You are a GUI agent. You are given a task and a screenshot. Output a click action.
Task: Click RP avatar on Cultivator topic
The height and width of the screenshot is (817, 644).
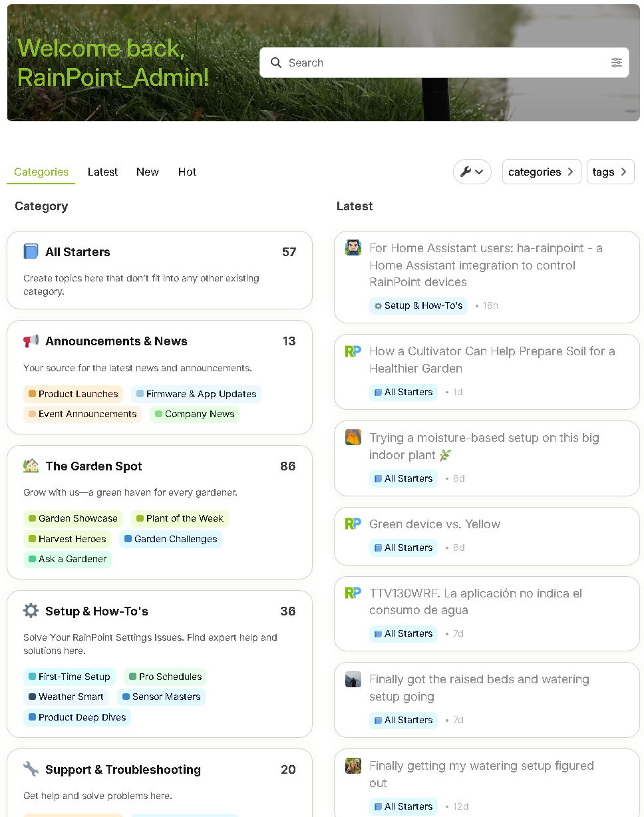[353, 351]
